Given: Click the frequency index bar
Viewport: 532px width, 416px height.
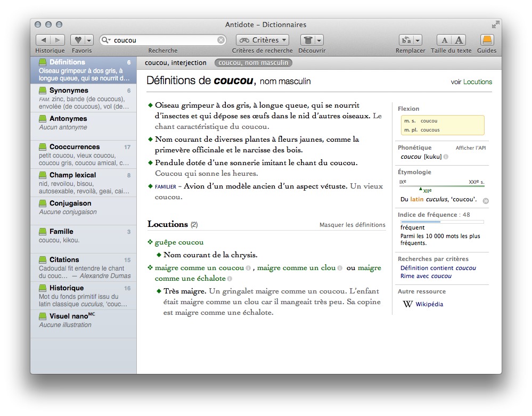Looking at the screenshot, I should click(x=442, y=222).
